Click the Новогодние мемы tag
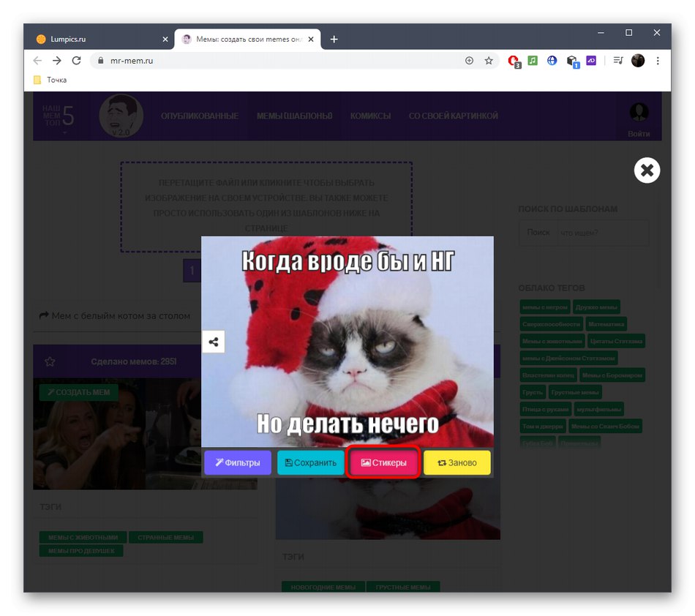 click(323, 587)
